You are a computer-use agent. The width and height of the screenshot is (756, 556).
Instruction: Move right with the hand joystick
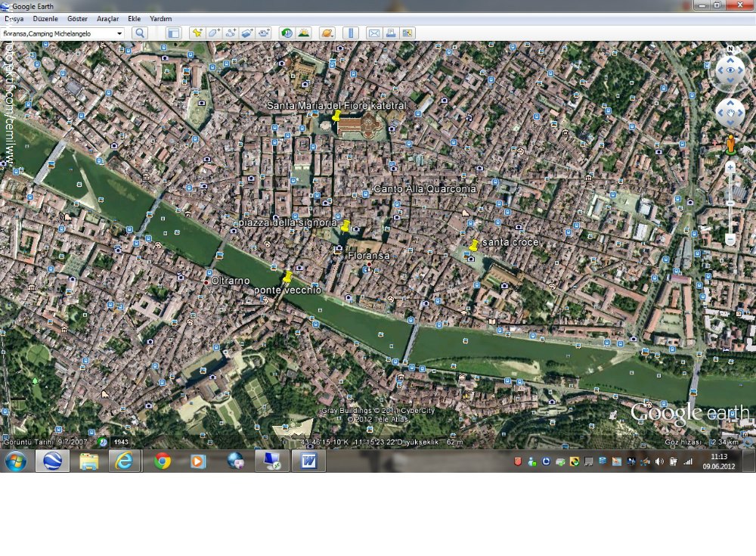[741, 113]
